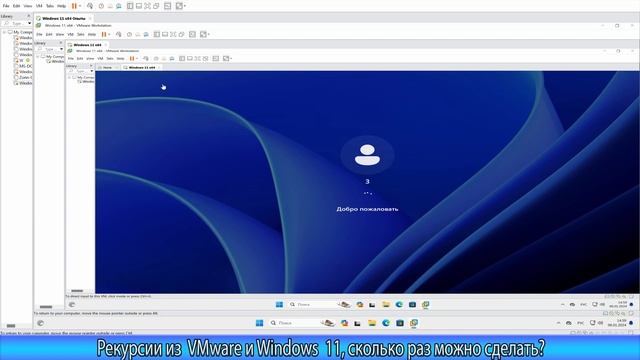Open View menu in middle VMware window
This screenshot has height=360, width=640.
tap(60, 35)
